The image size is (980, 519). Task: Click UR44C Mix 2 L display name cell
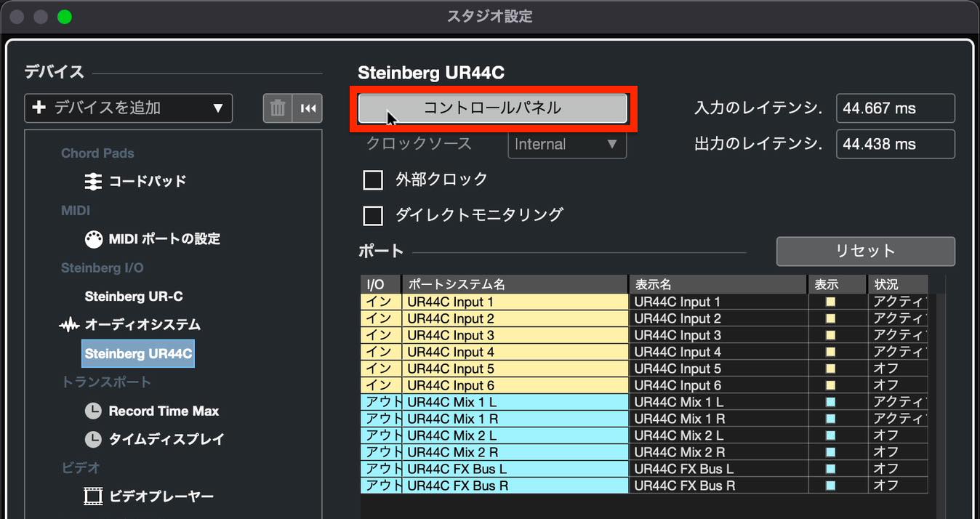(x=718, y=435)
